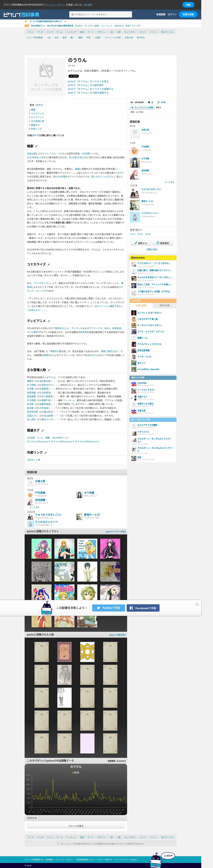213x868 pixels.
Task: Open the キャラクター category tab at top
Action: 130,32
